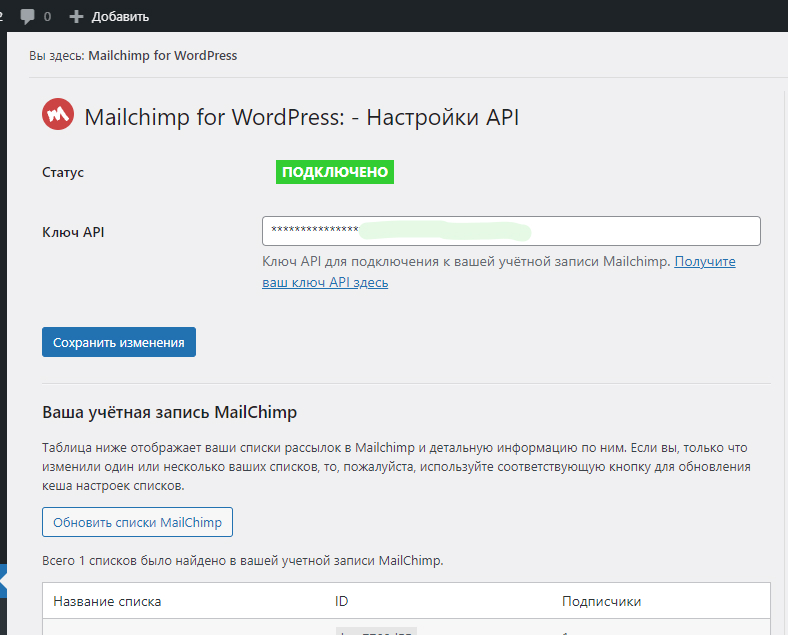Click the Mailchimp for WordPress: - Настройки API title

(x=302, y=117)
